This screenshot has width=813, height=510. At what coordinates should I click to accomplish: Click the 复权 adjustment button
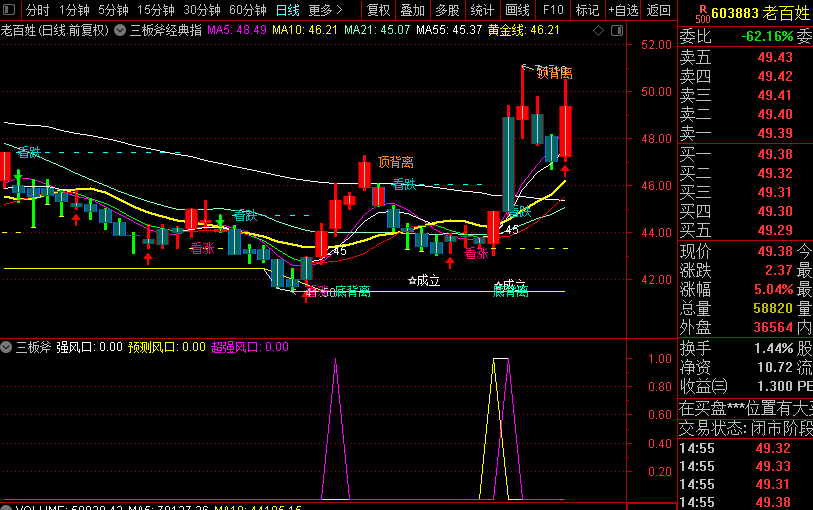point(379,10)
